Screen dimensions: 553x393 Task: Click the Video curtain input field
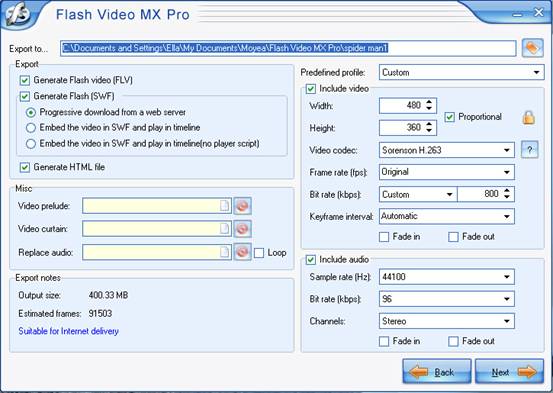[157, 229]
